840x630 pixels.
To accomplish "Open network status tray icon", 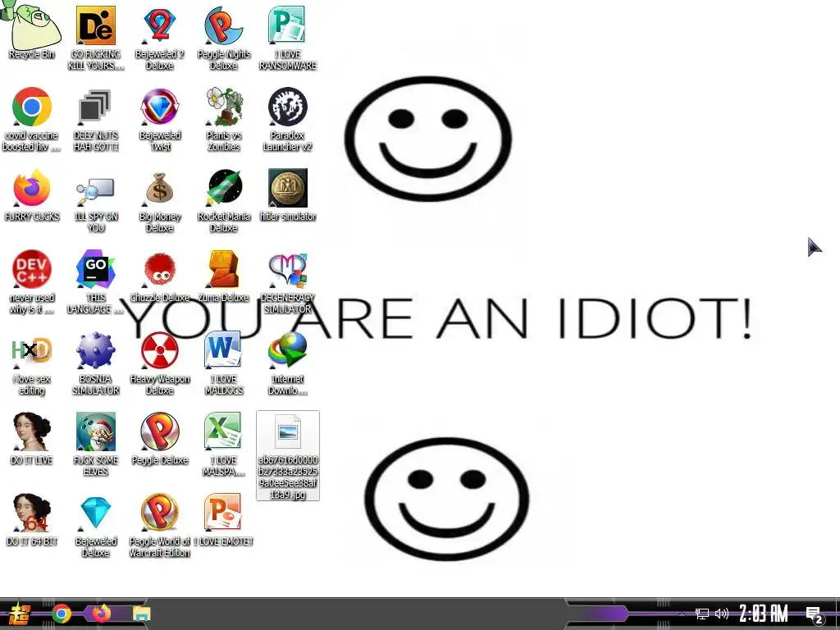I will [702, 614].
